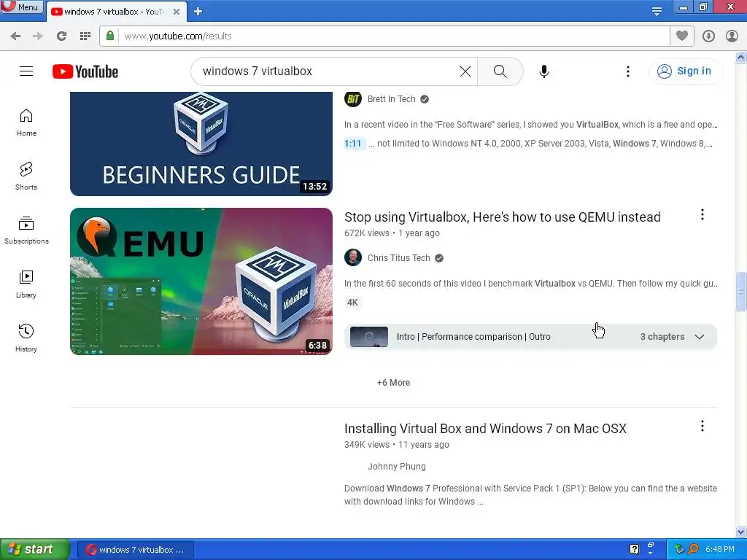Viewport: 747px width, 560px height.
Task: Open options menu for the QEMU video
Action: coord(703,215)
